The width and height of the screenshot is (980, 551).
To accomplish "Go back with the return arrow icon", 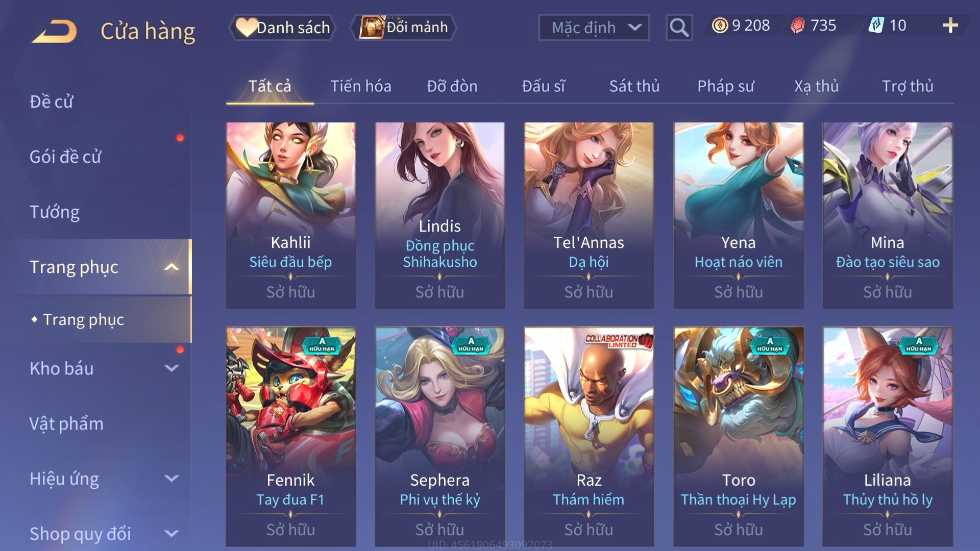I will pyautogui.click(x=55, y=31).
